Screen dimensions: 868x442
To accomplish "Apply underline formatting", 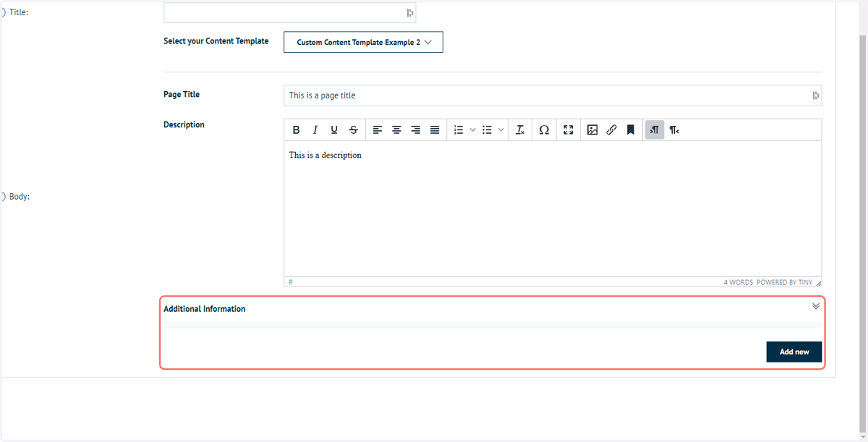I will 333,130.
